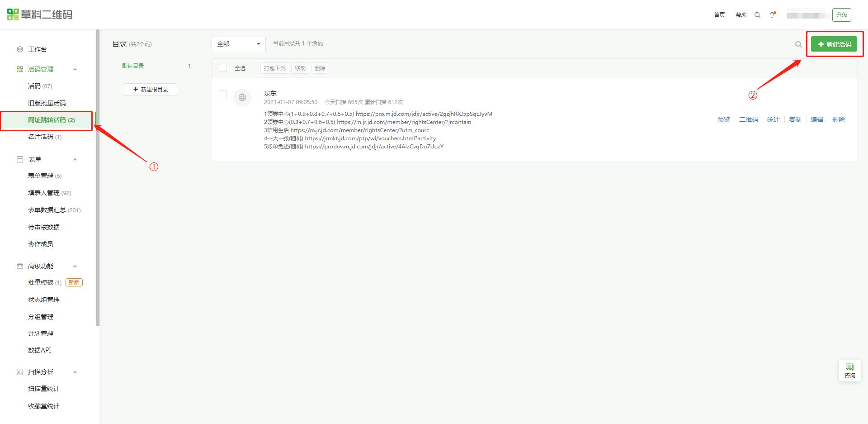
Task: Open 状态组管理
Action: [44, 300]
